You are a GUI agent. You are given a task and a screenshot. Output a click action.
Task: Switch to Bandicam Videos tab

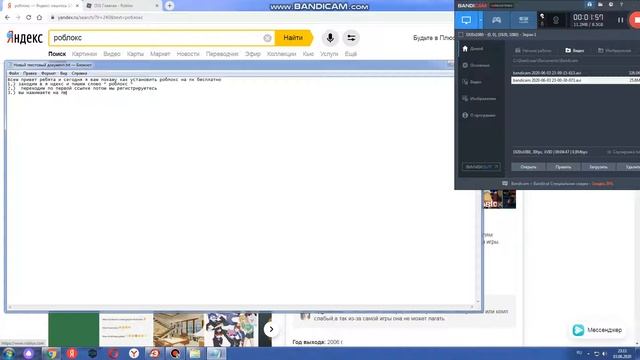click(x=575, y=51)
